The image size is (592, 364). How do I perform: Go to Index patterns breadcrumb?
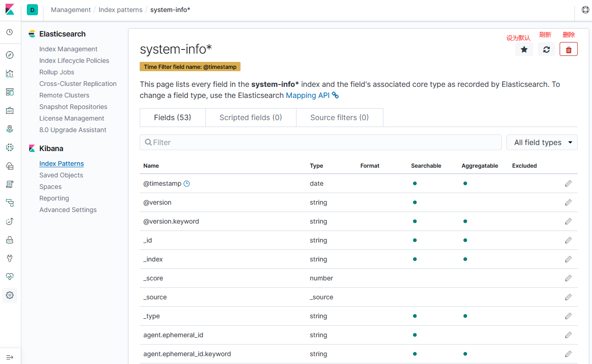coord(120,9)
